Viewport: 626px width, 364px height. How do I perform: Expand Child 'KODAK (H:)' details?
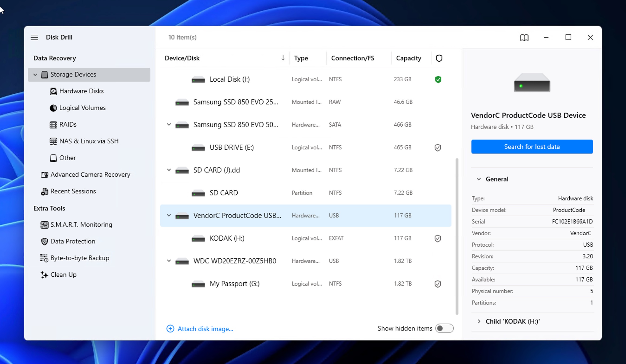coord(479,321)
